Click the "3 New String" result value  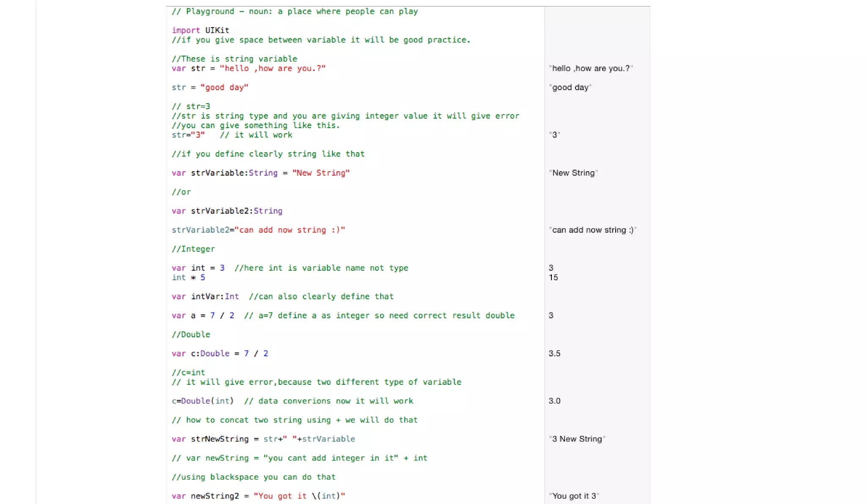click(x=577, y=439)
